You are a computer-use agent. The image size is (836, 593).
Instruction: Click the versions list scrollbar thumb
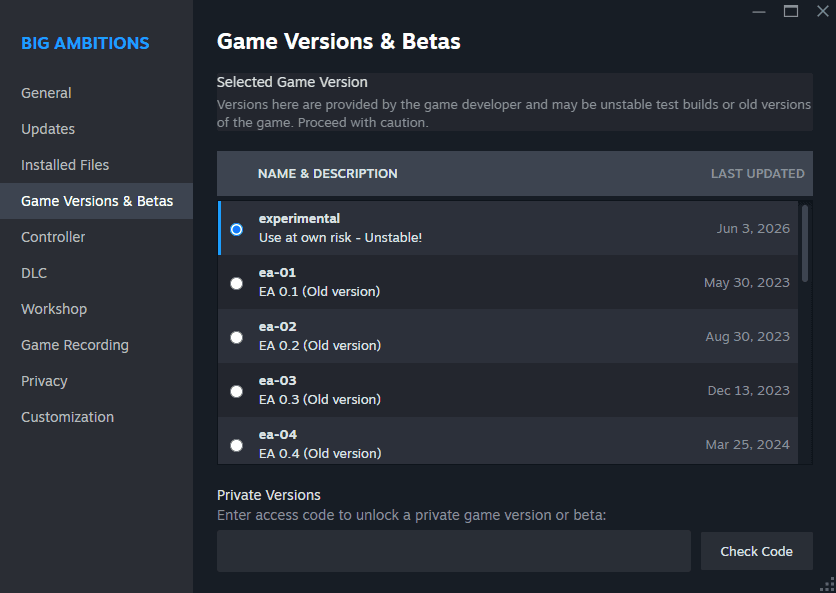coord(805,243)
